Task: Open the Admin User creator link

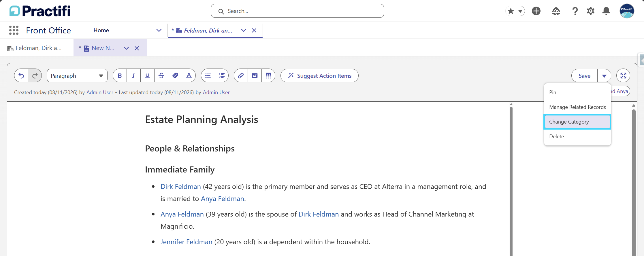Action: pyautogui.click(x=100, y=92)
